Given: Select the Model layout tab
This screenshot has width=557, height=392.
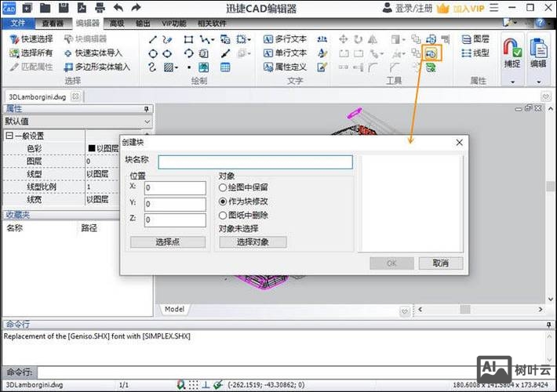Looking at the screenshot, I should pos(174,309).
